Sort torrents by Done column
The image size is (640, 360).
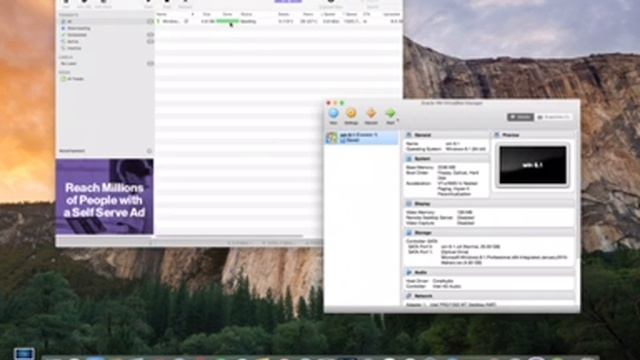227,14
